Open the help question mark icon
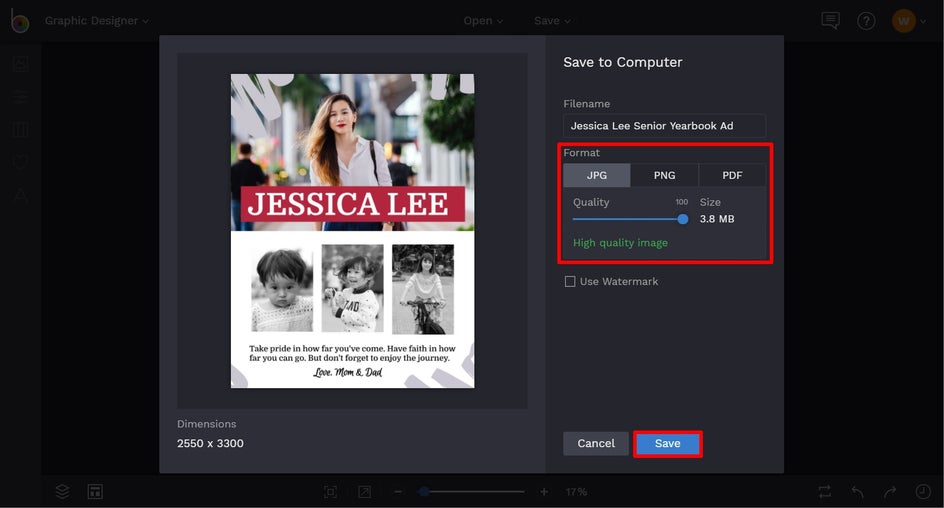 tap(866, 21)
